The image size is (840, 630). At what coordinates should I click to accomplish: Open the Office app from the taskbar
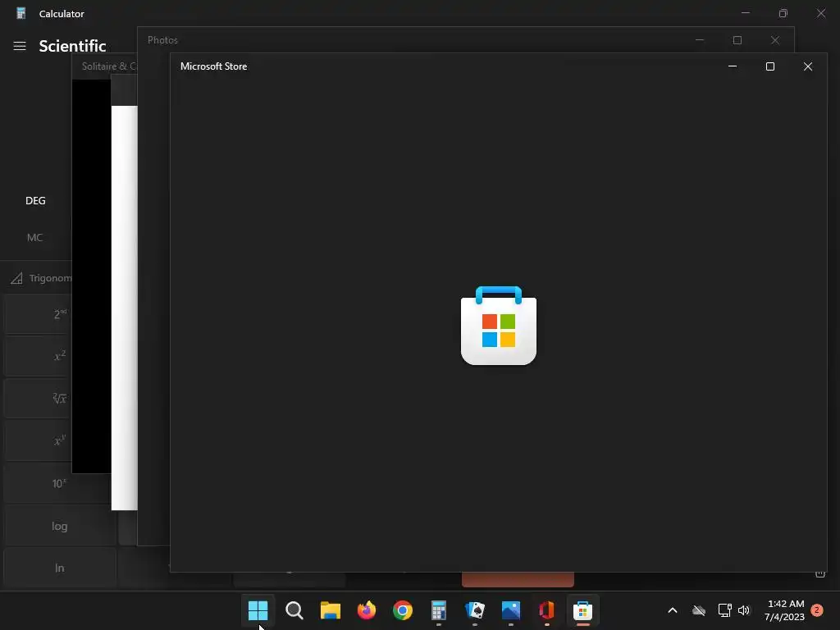tap(547, 610)
